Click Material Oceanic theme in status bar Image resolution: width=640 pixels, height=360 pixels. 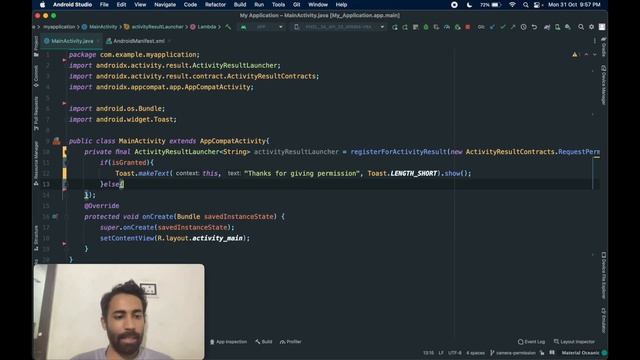click(x=580, y=353)
